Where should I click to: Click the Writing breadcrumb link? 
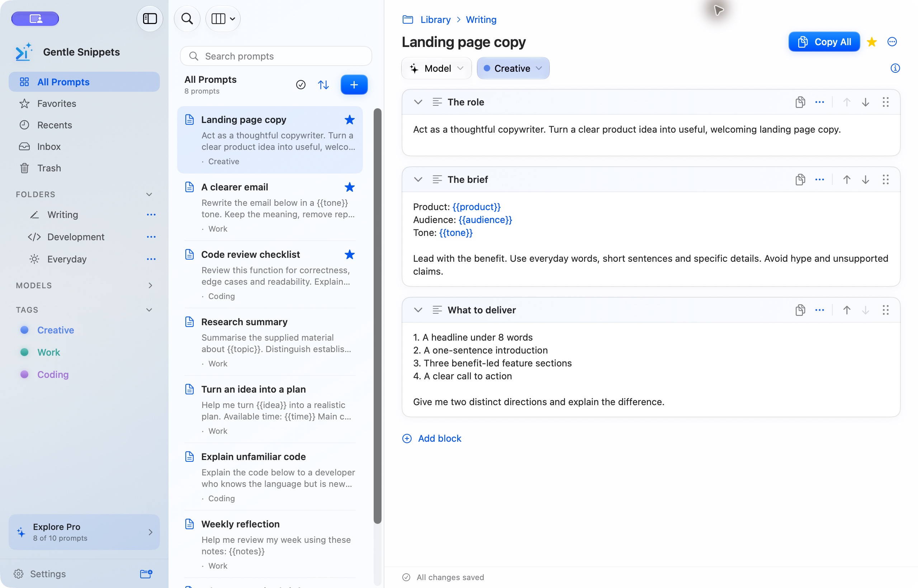(x=481, y=19)
